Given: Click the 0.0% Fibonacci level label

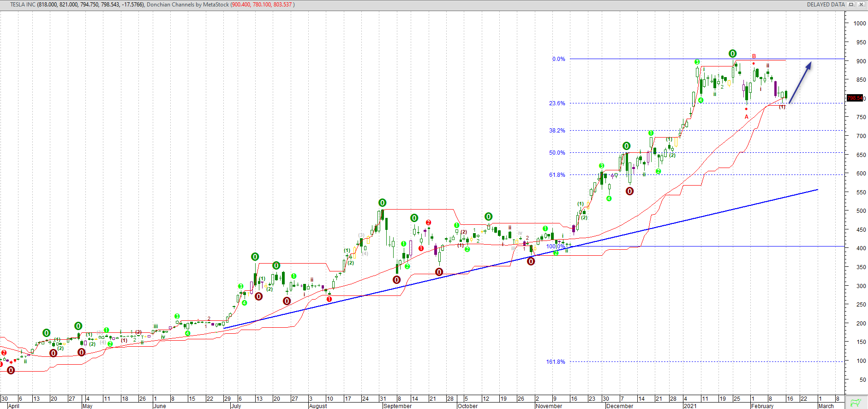Looking at the screenshot, I should tap(558, 59).
